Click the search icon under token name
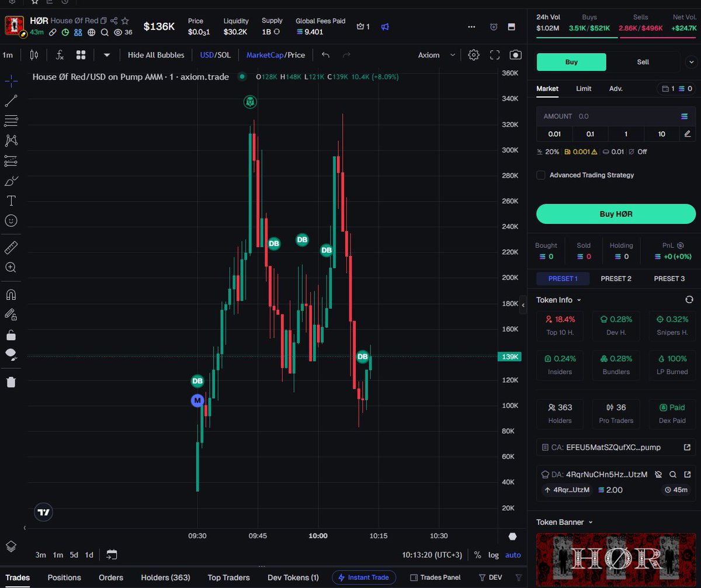701x588 pixels. click(104, 33)
